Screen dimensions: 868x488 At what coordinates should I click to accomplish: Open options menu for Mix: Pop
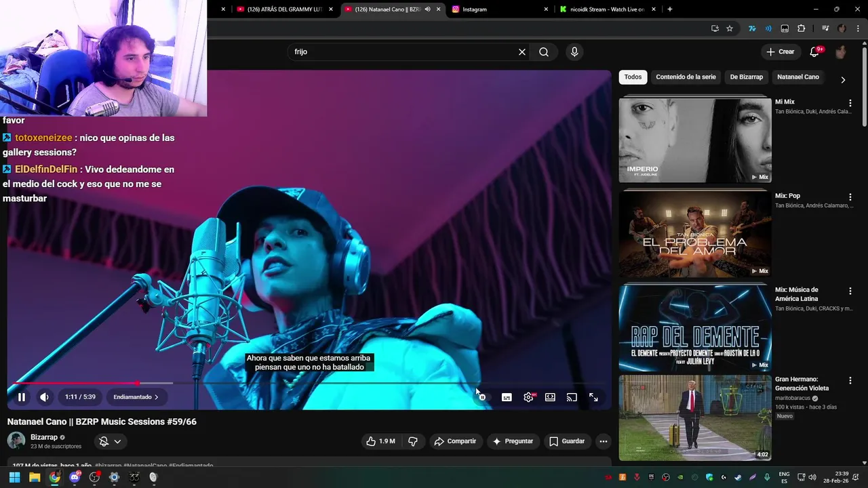point(850,197)
